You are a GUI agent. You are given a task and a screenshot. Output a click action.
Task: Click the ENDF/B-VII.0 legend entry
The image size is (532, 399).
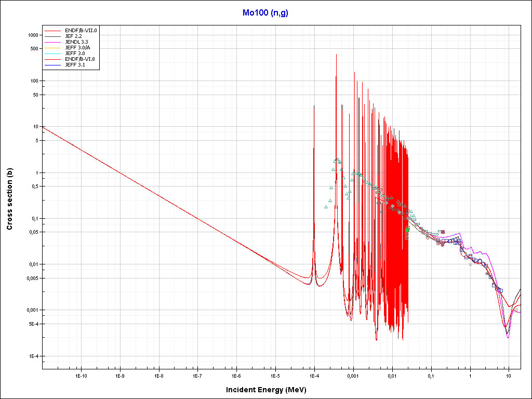[81, 31]
